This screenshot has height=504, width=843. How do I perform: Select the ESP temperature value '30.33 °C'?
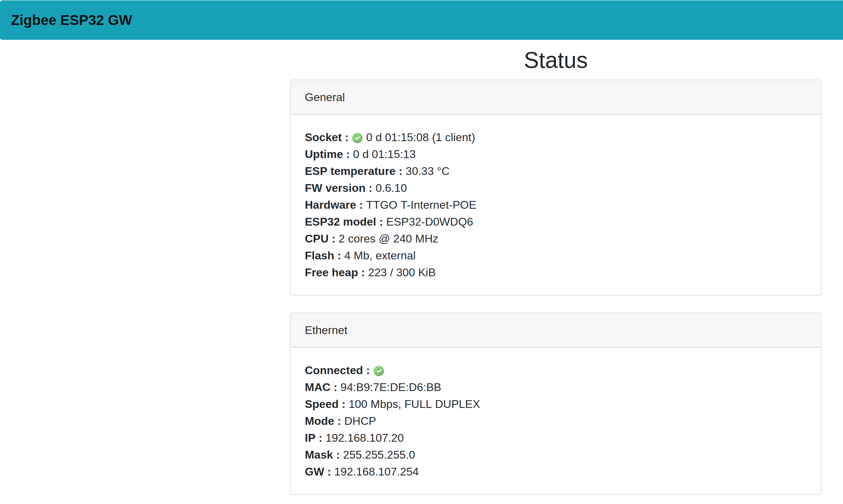pos(427,171)
